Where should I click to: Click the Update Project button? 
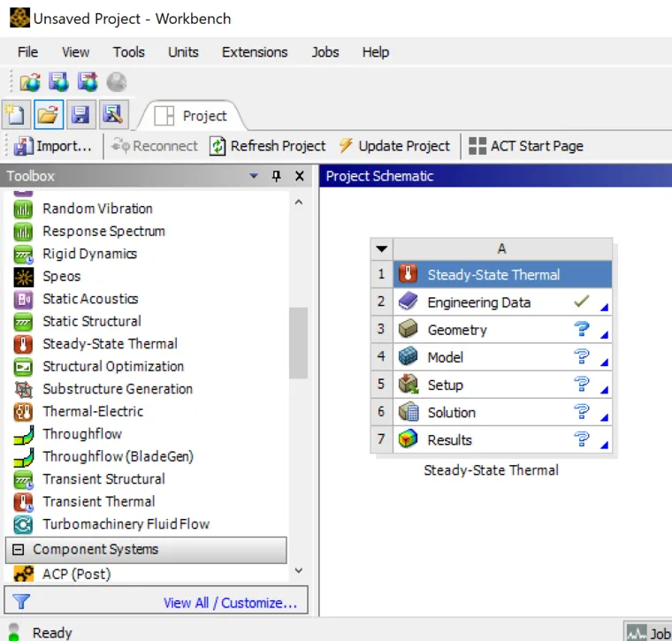click(393, 146)
